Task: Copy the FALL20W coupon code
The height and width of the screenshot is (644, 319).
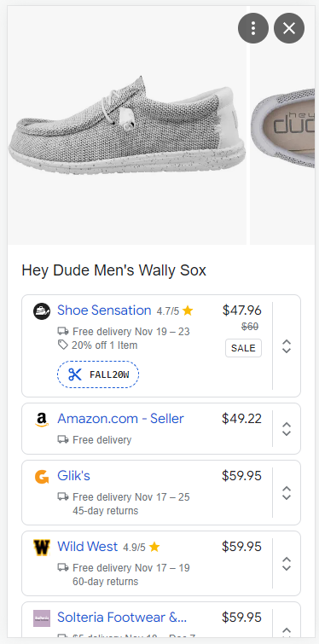Action: pyautogui.click(x=98, y=374)
